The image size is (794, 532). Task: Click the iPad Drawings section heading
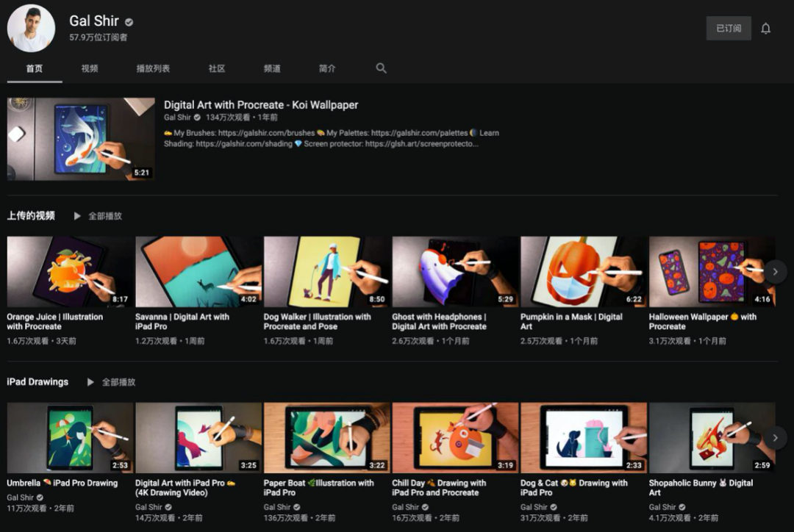[37, 381]
